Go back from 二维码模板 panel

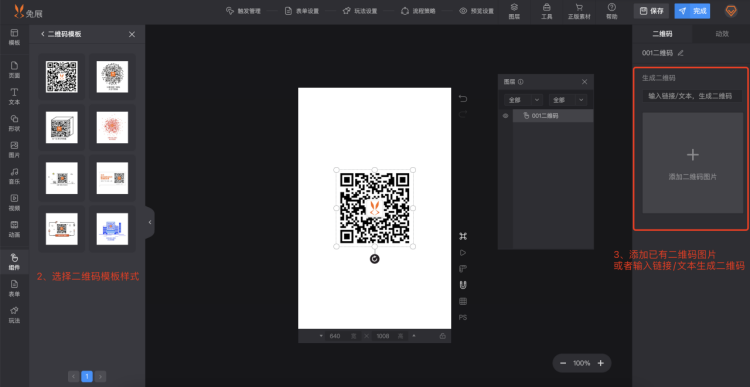tap(43, 34)
